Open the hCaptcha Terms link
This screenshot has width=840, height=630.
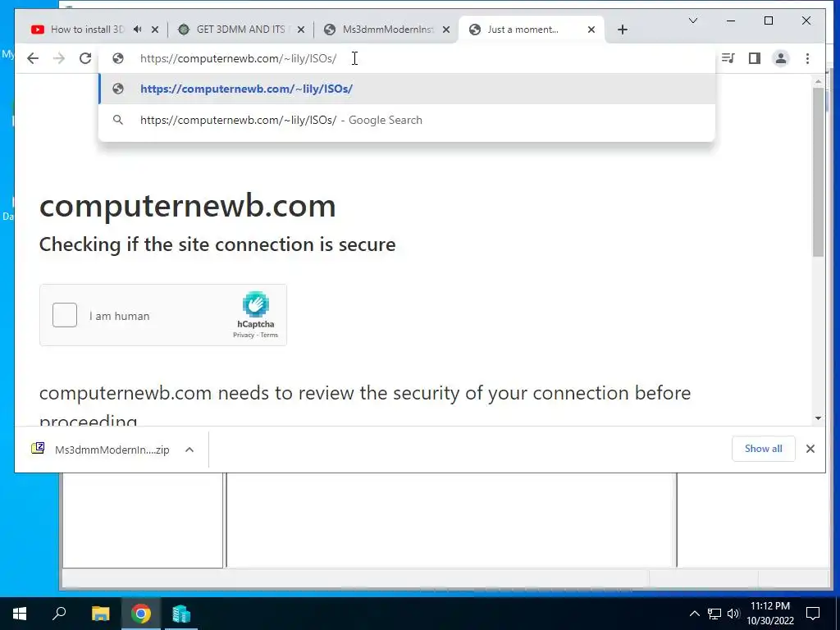[269, 335]
